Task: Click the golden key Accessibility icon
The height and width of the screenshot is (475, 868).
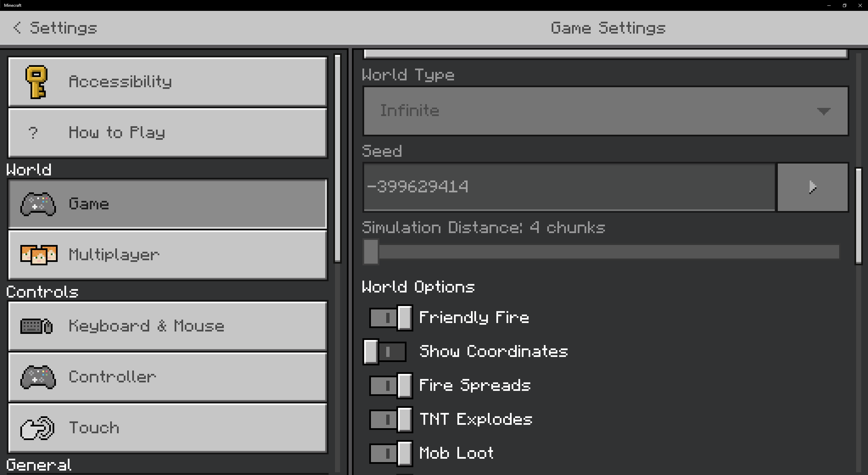Action: coord(36,82)
